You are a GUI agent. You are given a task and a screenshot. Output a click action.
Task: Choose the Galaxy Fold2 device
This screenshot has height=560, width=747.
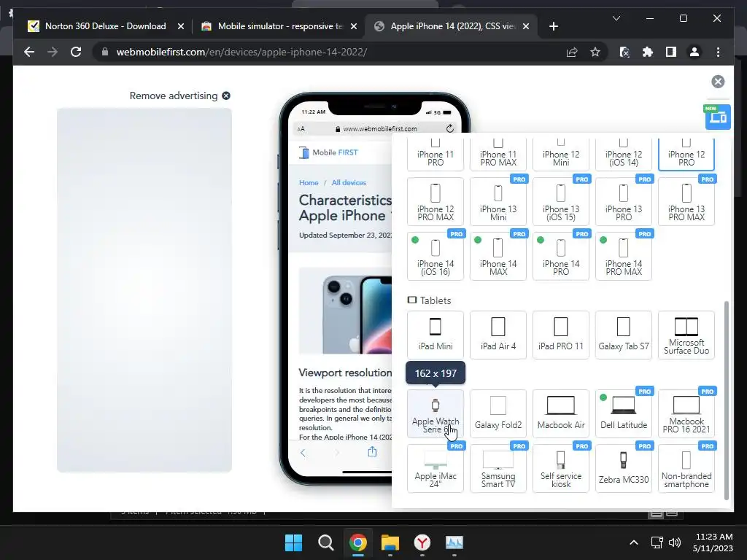coord(498,413)
